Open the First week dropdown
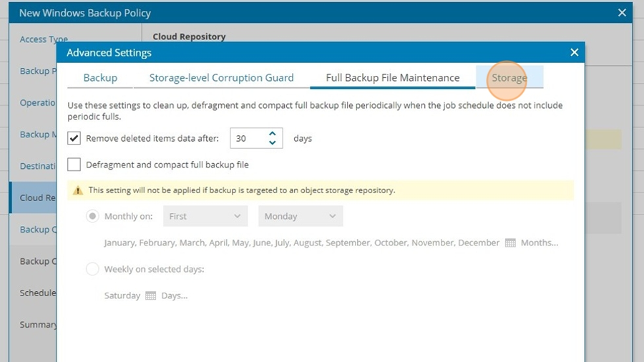 [x=205, y=216]
